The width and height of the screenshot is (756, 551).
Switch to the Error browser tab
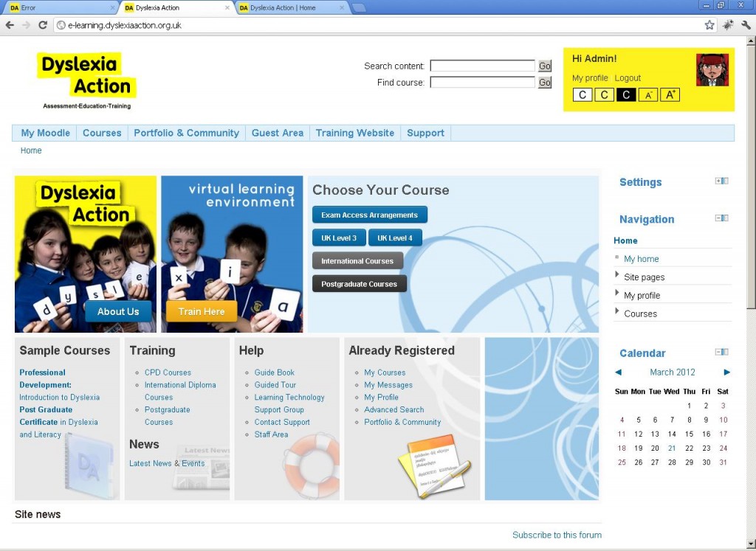click(x=59, y=8)
